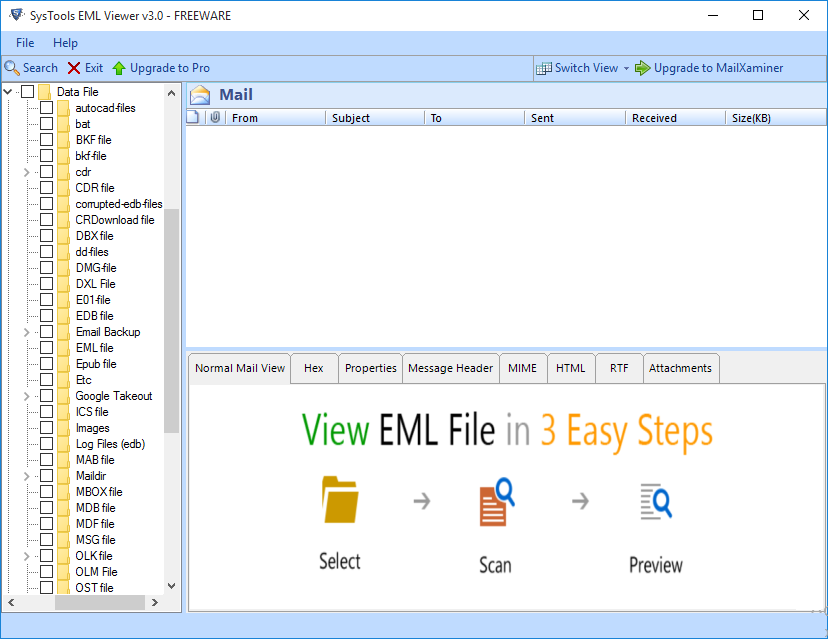Tick the ICS file checkbox
Screen dimensions: 828x639
point(46,411)
